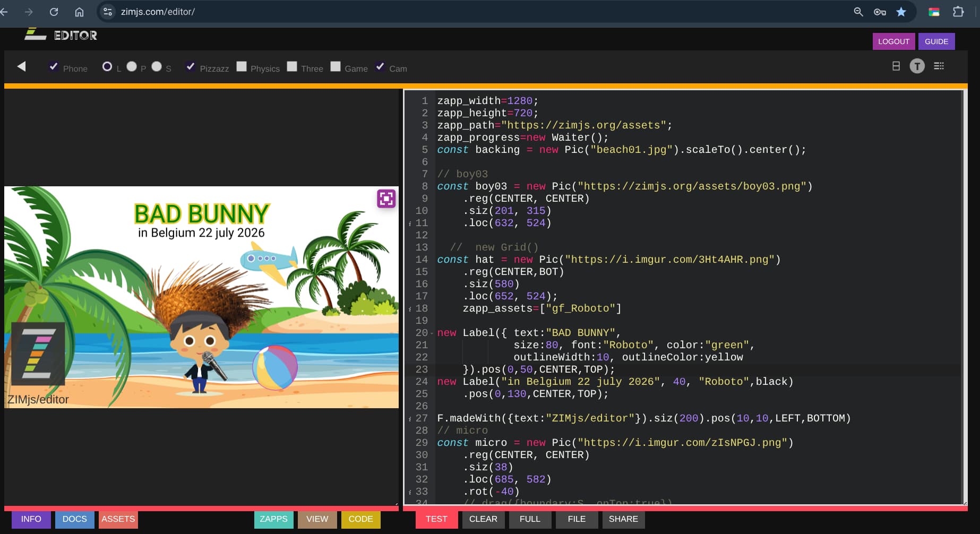Open the browser home page
Viewport: 980px width, 534px height.
point(79,12)
